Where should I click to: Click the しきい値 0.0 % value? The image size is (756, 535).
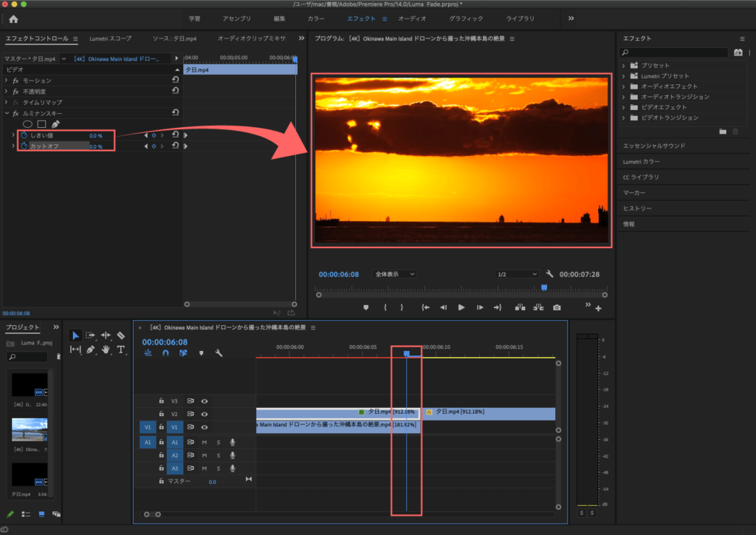95,135
